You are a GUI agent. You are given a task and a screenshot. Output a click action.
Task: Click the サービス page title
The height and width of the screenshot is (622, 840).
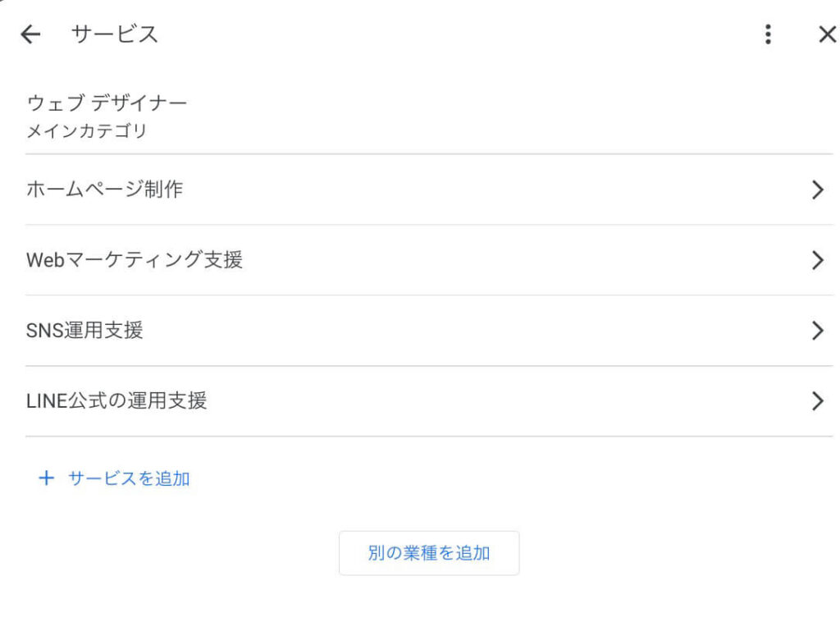pyautogui.click(x=115, y=34)
